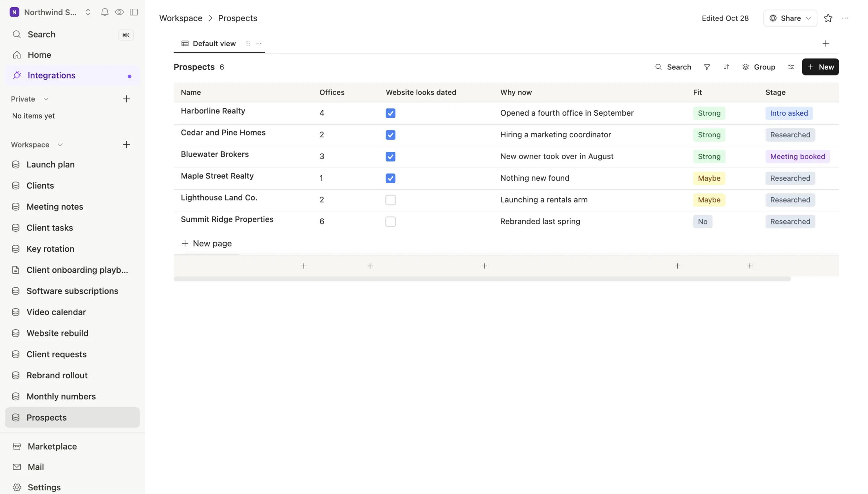Click Meeting booked stage tag
This screenshot has width=868, height=494.
tap(797, 157)
